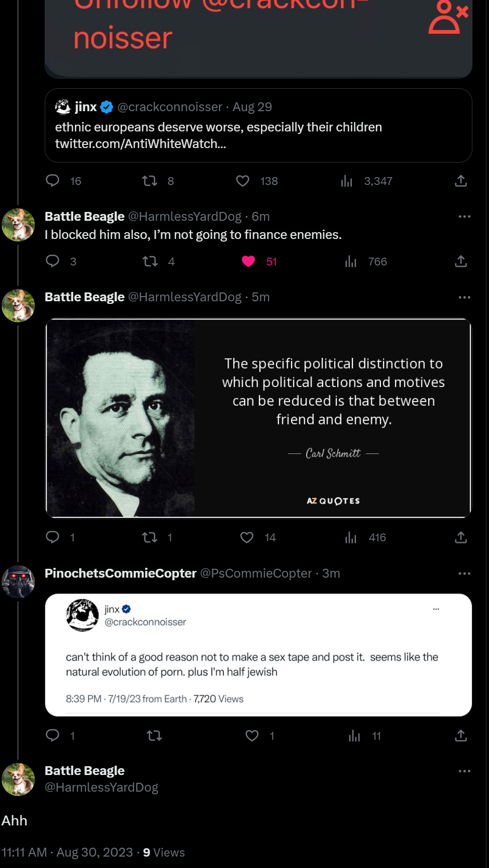Open the @PsCommieCopter profile link
This screenshot has width=489, height=868.
click(256, 573)
